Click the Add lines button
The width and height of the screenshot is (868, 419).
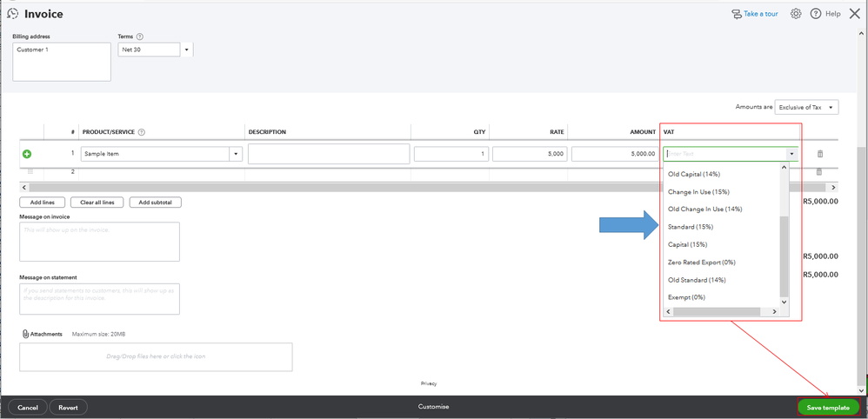(42, 203)
